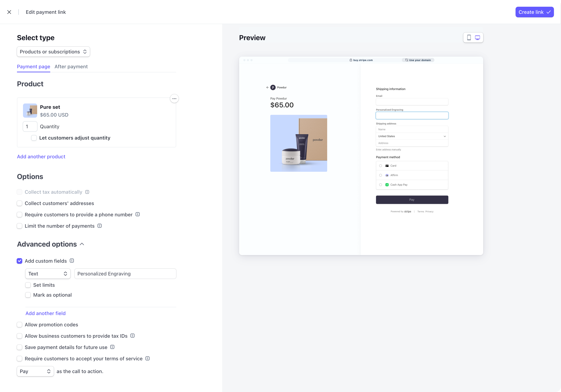
Task: Open the Pay call to action dropdown
Action: pos(35,371)
